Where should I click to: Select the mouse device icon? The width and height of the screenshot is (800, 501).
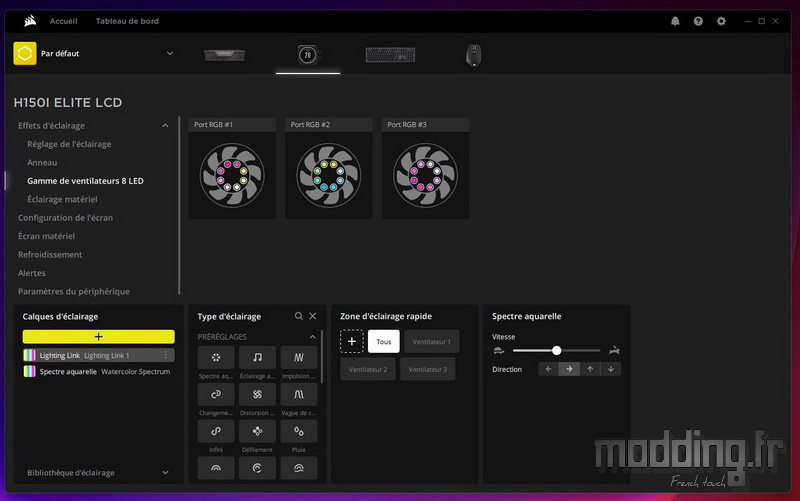pos(473,55)
